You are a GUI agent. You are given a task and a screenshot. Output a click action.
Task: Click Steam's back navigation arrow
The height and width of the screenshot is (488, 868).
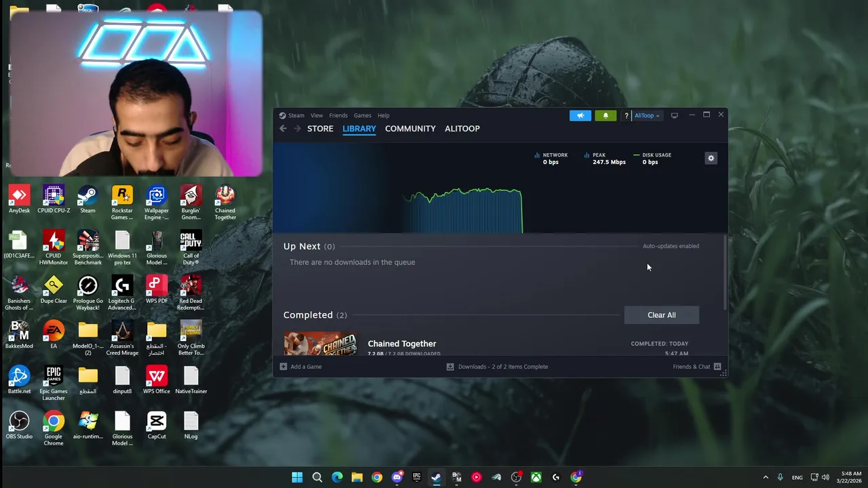click(x=283, y=129)
